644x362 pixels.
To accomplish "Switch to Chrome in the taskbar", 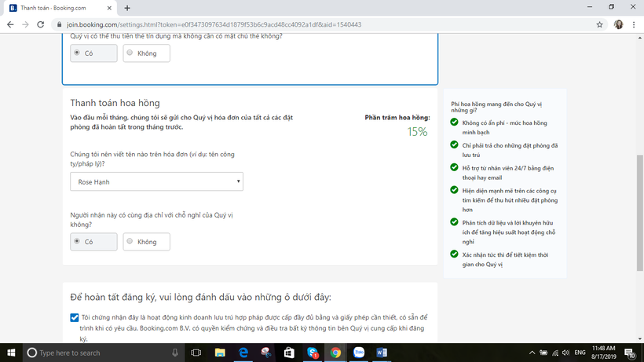I will point(335,353).
